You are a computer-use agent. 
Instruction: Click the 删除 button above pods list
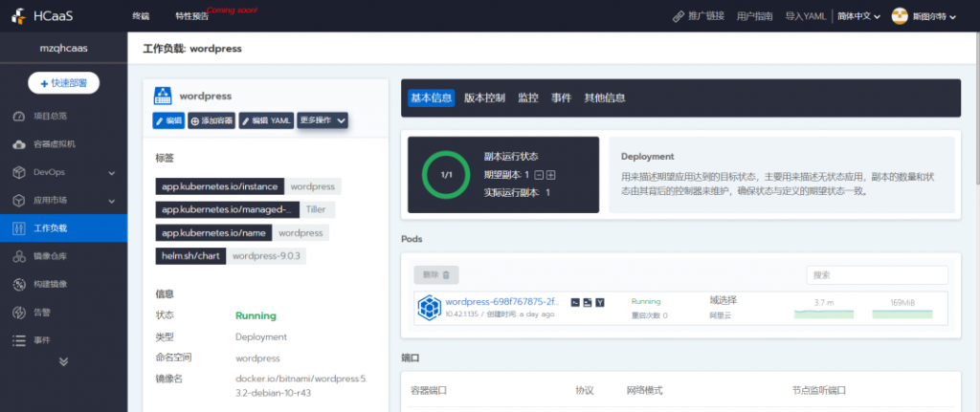pos(436,274)
